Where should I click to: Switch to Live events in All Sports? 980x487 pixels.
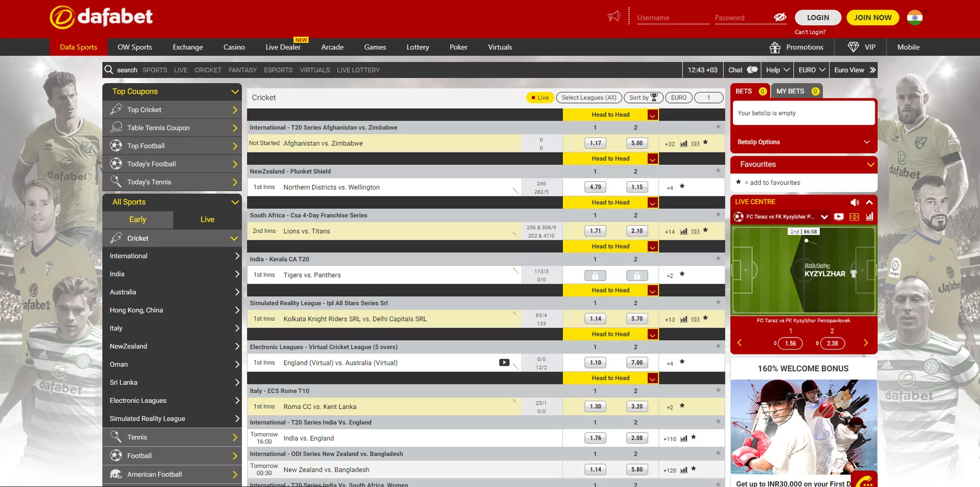coord(207,220)
